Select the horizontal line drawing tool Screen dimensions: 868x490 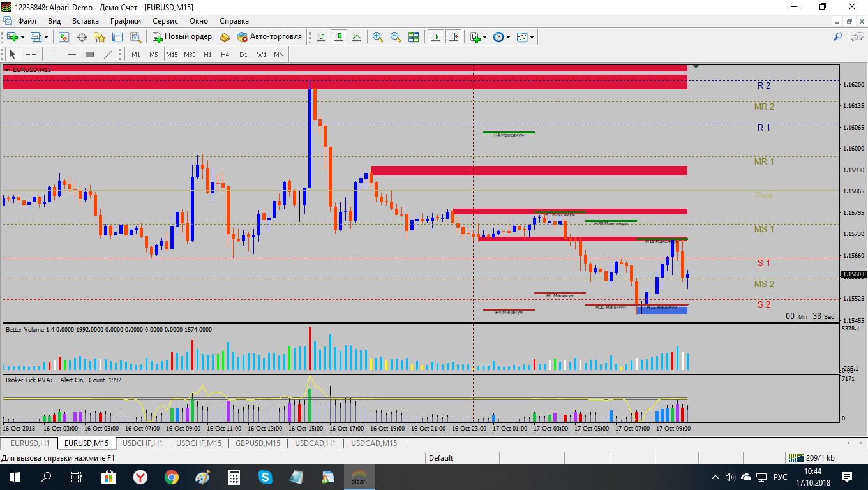pos(72,54)
